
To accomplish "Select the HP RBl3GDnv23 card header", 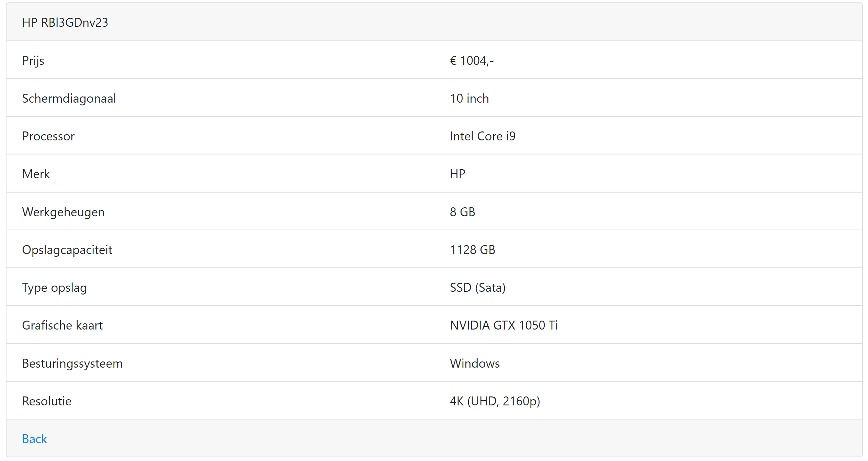I will pyautogui.click(x=65, y=23).
